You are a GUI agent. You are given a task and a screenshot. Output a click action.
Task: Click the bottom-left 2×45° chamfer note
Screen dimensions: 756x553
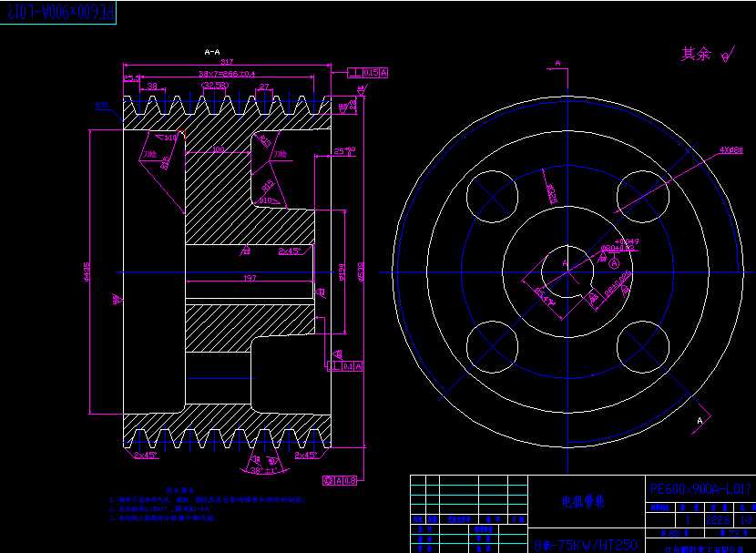tap(146, 456)
